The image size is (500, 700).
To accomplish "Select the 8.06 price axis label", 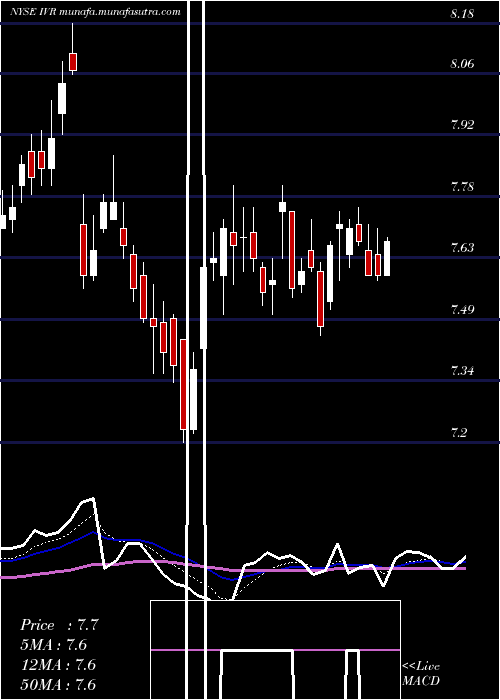I will pyautogui.click(x=462, y=64).
